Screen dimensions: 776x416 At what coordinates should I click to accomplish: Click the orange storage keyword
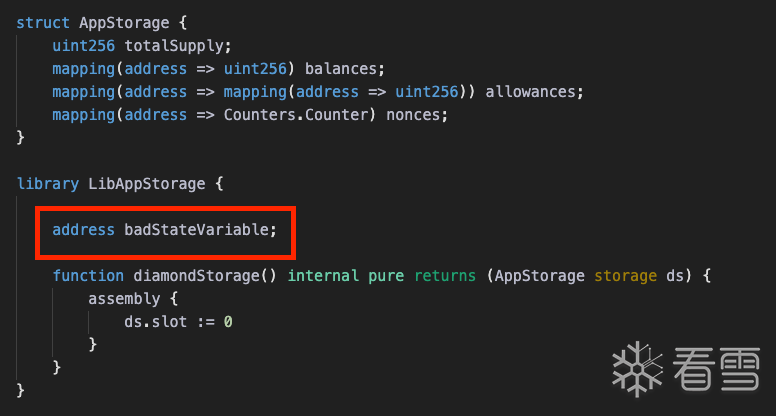(626, 276)
